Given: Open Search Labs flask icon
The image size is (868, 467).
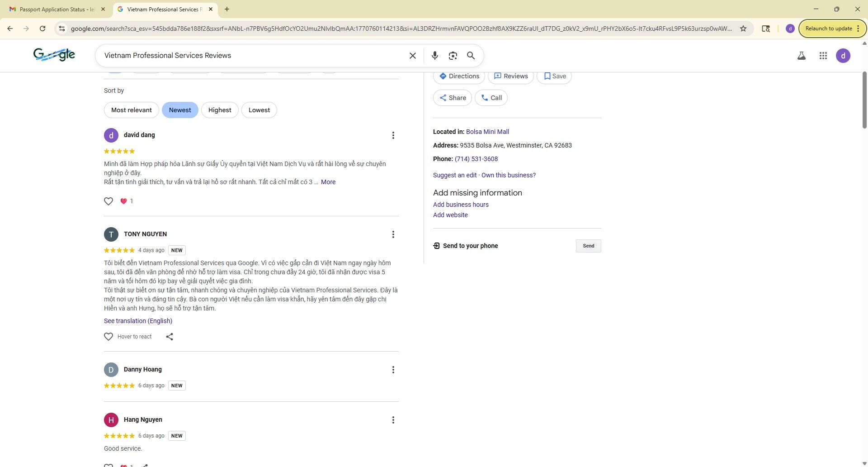Looking at the screenshot, I should coord(801,56).
